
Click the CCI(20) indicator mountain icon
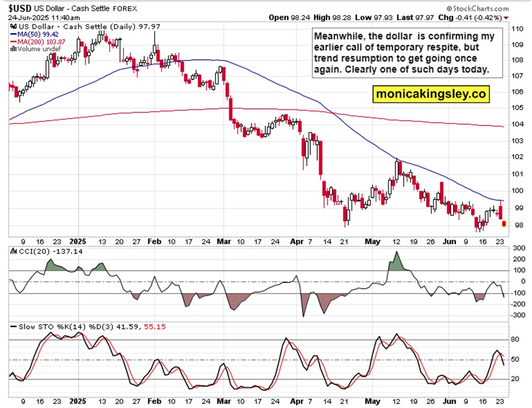click(14, 251)
